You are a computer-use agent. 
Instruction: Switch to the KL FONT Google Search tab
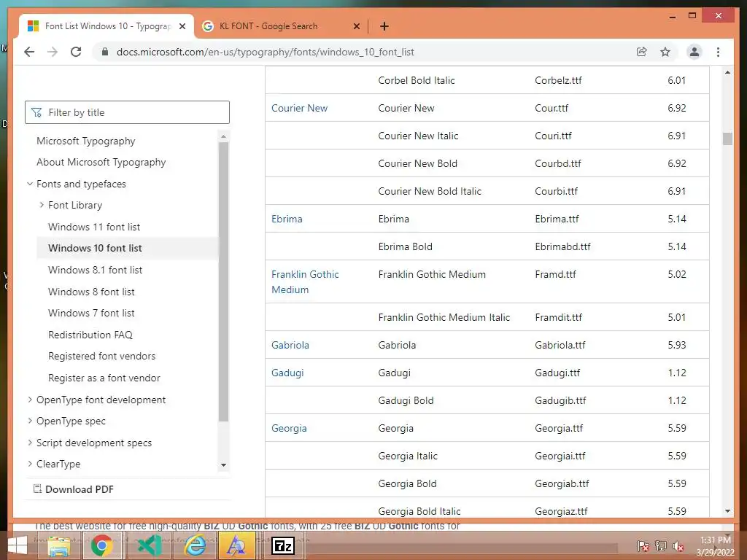point(268,26)
